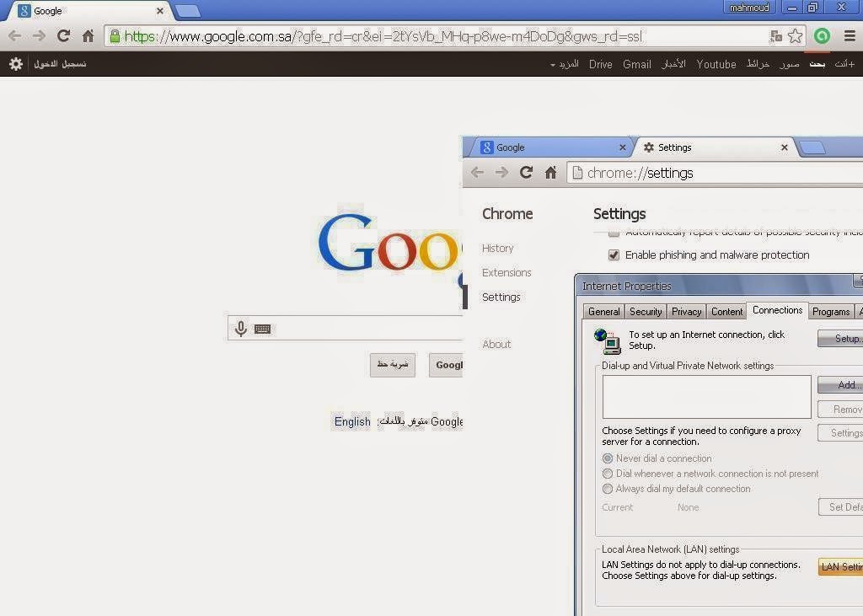Click the dial-up and VPN connections list box
The height and width of the screenshot is (616, 863).
[707, 397]
